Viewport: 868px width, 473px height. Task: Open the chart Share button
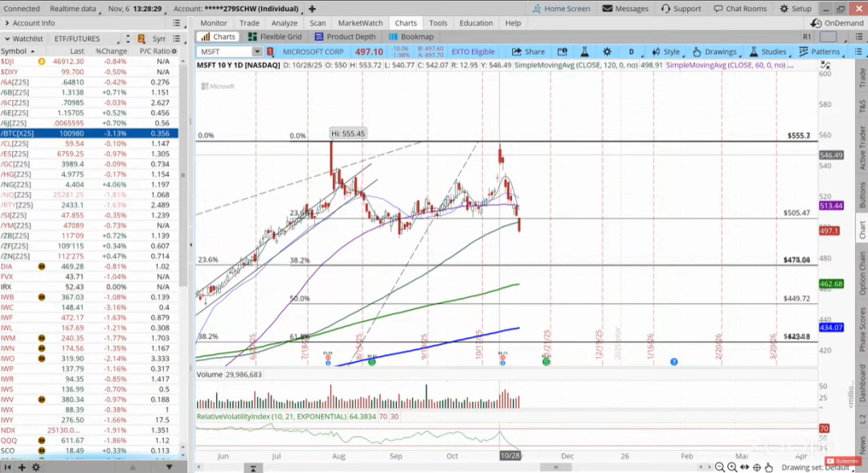tap(528, 51)
